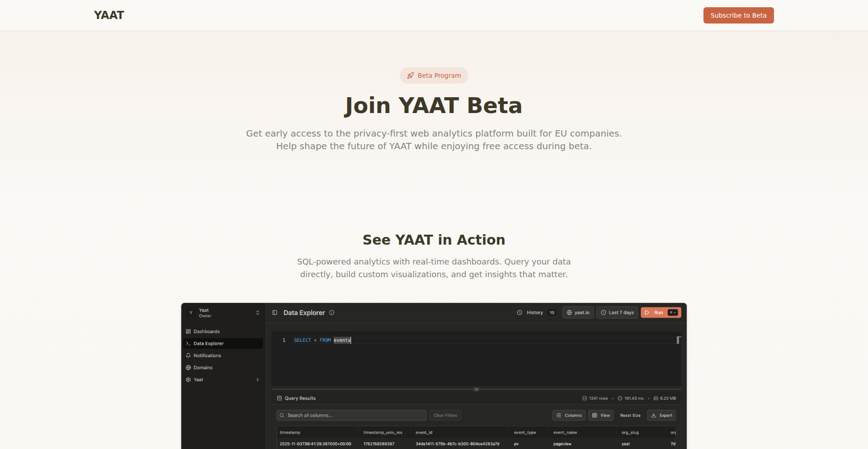Click the Query Results database icon

tap(278, 398)
